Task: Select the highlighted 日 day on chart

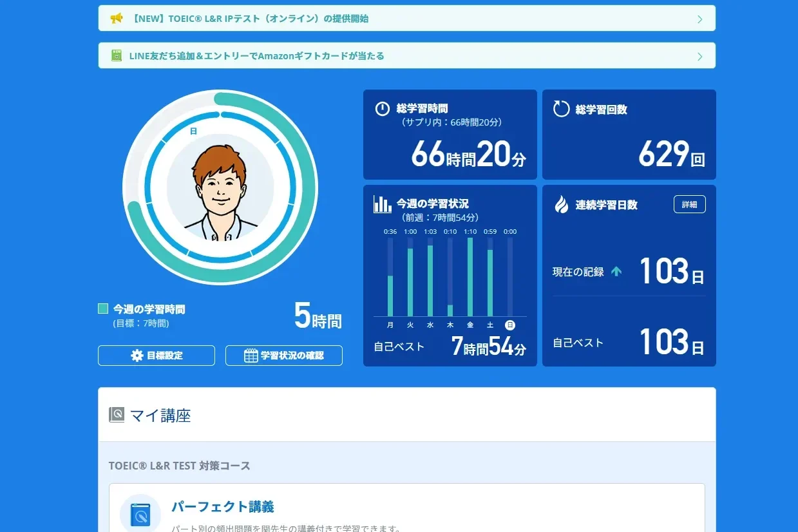Action: coord(510,325)
